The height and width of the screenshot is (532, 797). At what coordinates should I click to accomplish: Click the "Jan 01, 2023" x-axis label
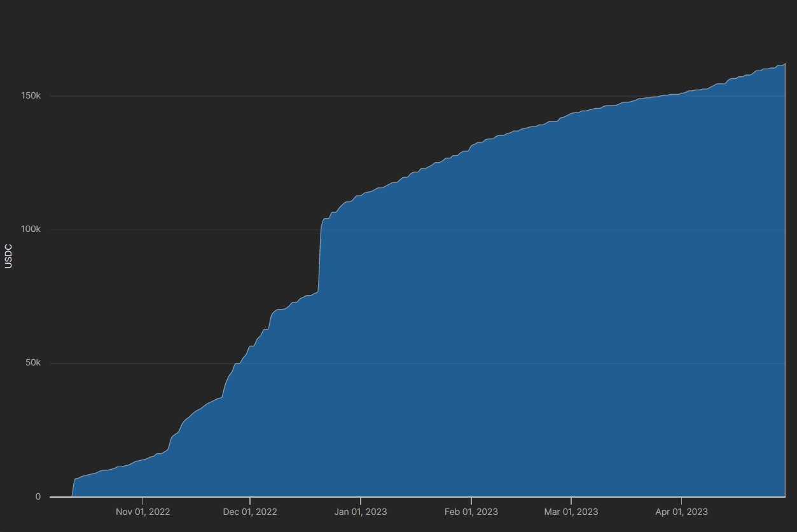pyautogui.click(x=360, y=512)
